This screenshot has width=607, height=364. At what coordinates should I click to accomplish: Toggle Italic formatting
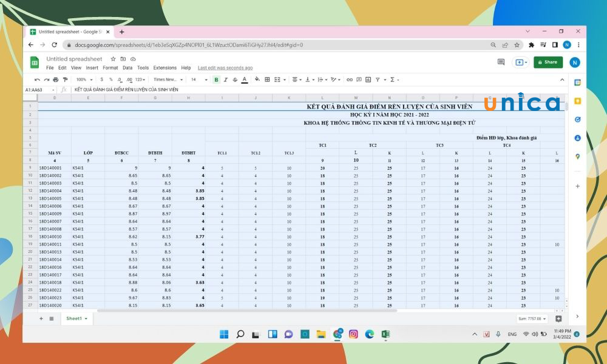[x=225, y=79]
